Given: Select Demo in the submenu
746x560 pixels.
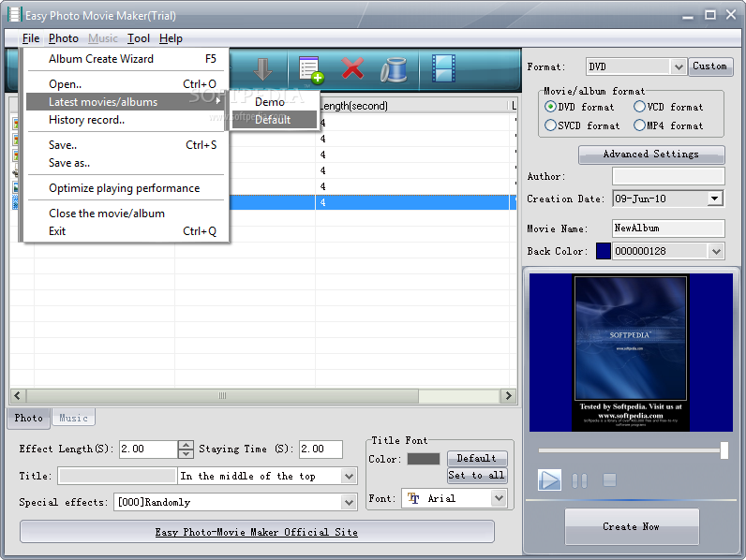Looking at the screenshot, I should (274, 102).
